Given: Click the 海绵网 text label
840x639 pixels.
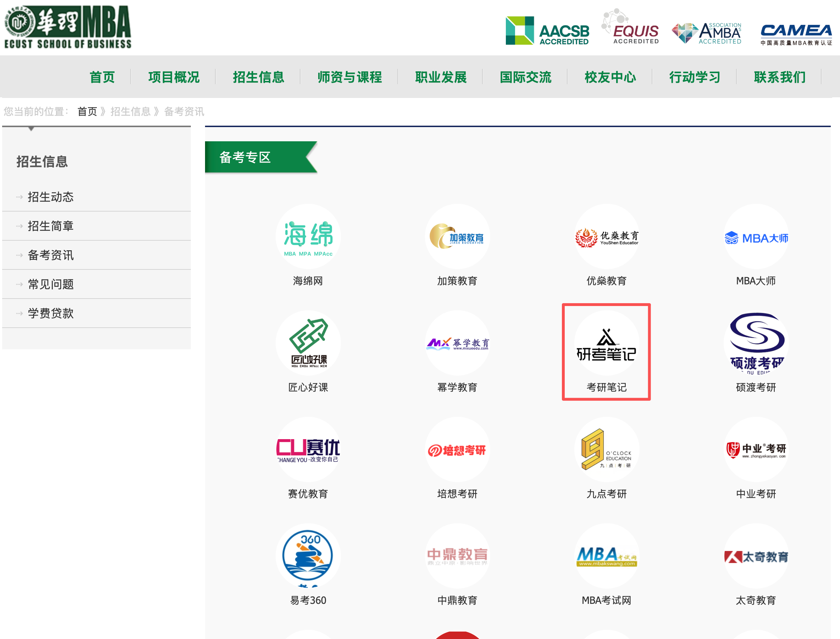Looking at the screenshot, I should coord(308,281).
